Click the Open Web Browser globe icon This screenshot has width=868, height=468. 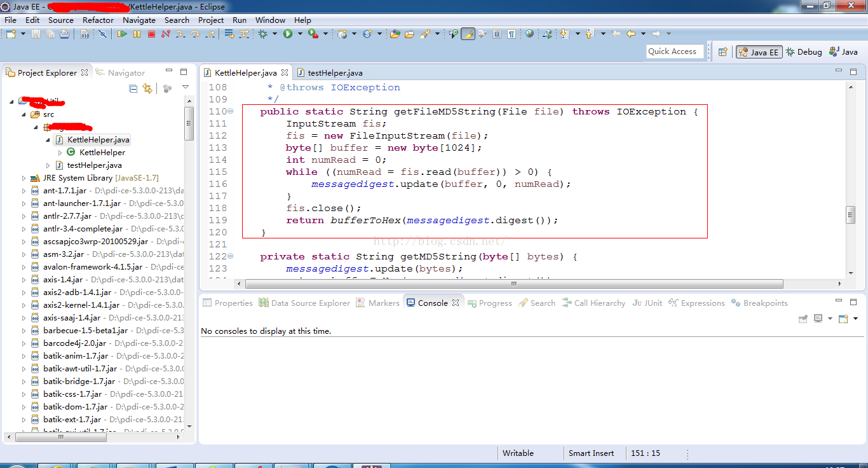(x=529, y=34)
